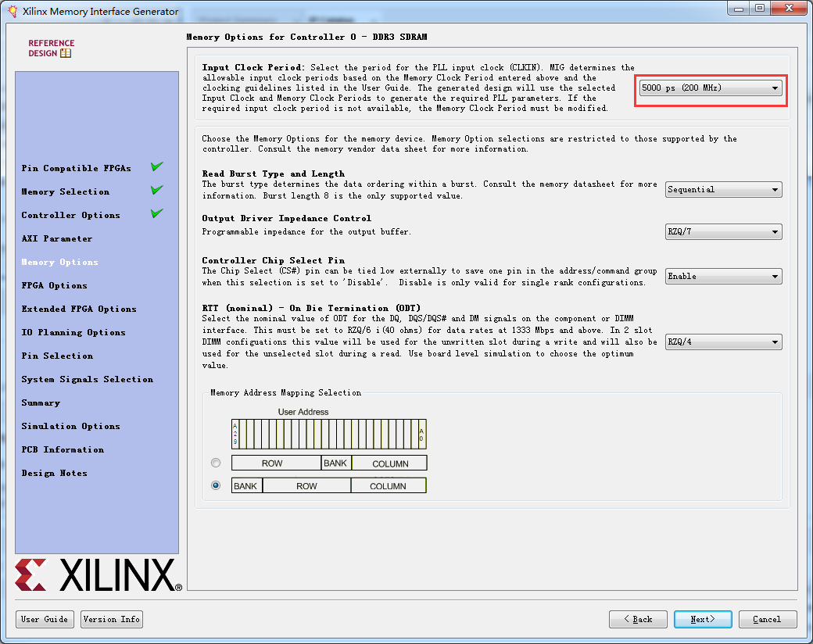Screen dimensions: 813x644
Task: Go to Summary step
Action: click(41, 402)
